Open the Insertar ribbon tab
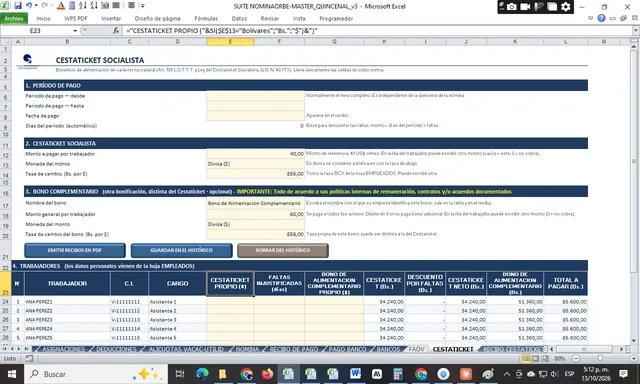The height and width of the screenshot is (384, 640). (111, 18)
